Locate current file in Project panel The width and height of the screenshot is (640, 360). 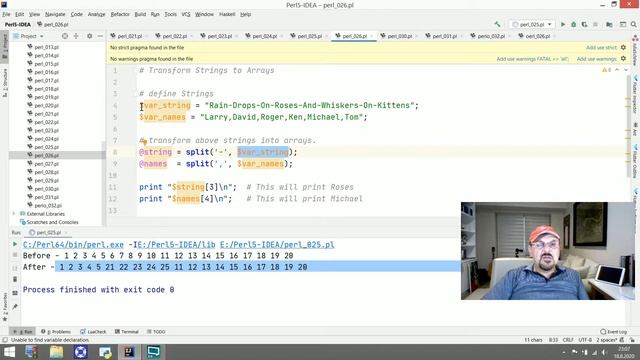click(65, 36)
